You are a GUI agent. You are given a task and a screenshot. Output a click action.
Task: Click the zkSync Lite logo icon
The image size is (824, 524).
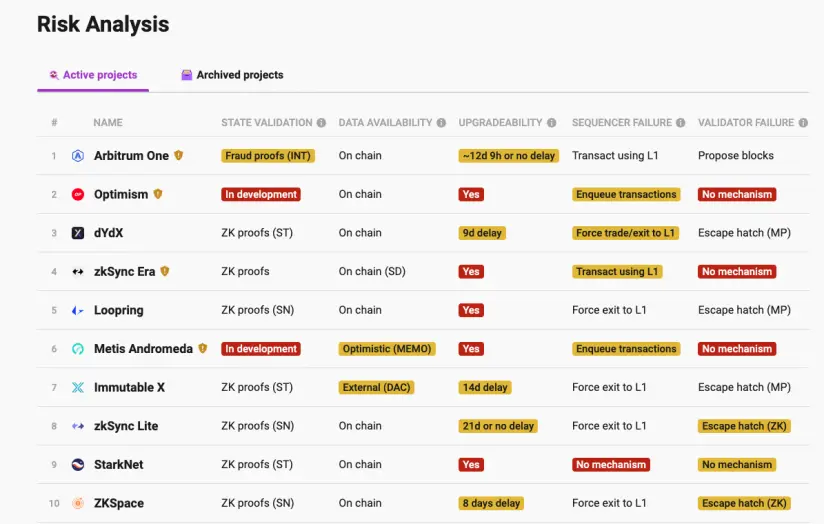[78, 426]
